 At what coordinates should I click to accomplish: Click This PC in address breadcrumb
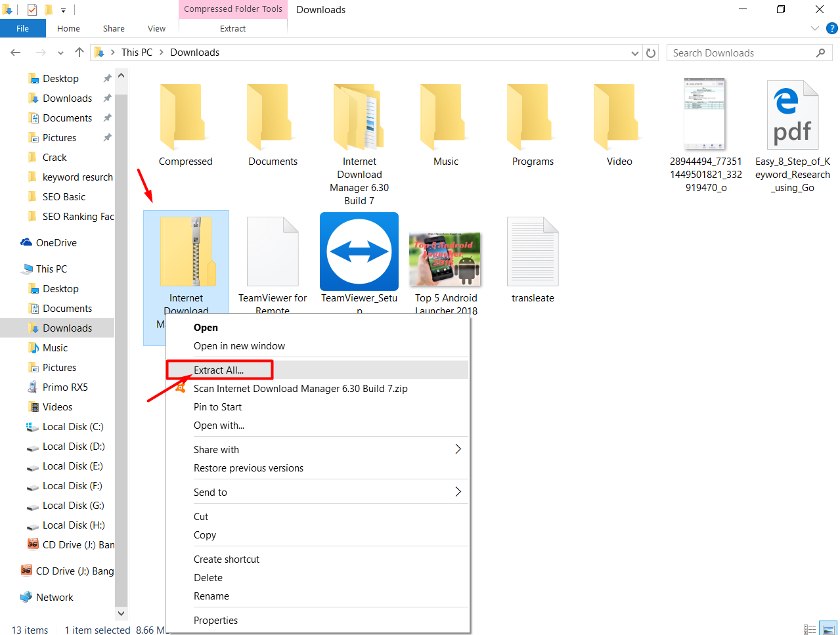137,53
